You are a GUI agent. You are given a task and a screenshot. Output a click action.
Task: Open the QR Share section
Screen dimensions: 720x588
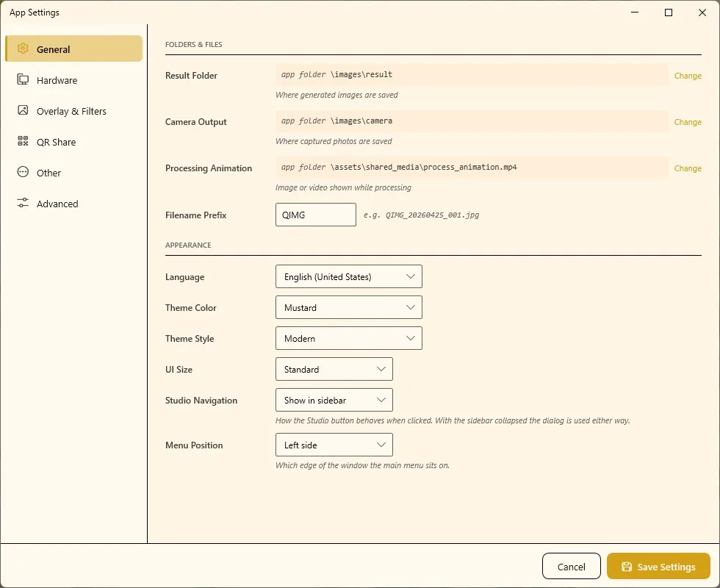(x=74, y=141)
